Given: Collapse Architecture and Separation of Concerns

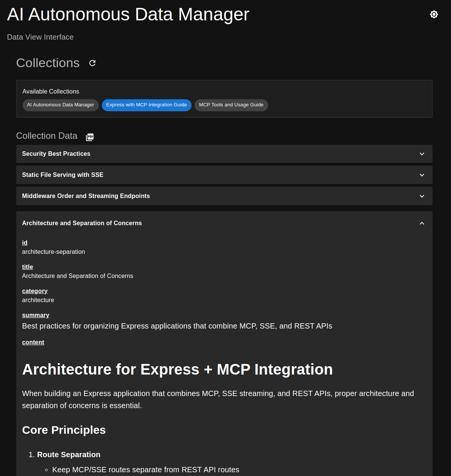Looking at the screenshot, I should [224, 223].
